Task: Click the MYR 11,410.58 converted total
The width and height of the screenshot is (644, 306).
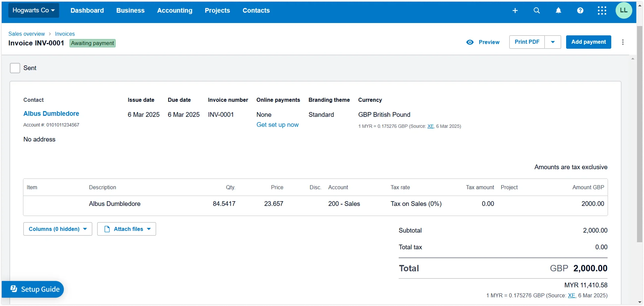Action: 586,285
